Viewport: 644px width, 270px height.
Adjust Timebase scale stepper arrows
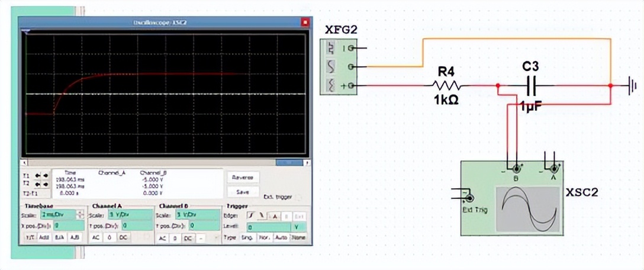pos(80,215)
